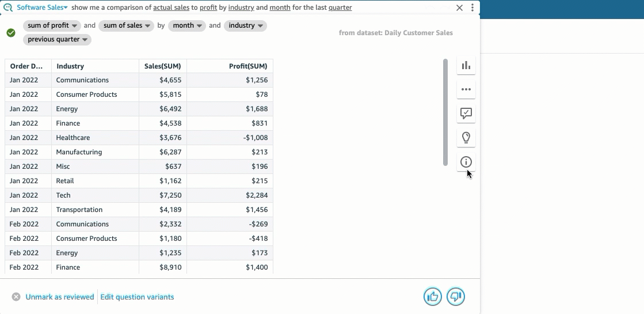Click the Order D... column header
Image resolution: width=644 pixels, height=314 pixels.
(28, 66)
